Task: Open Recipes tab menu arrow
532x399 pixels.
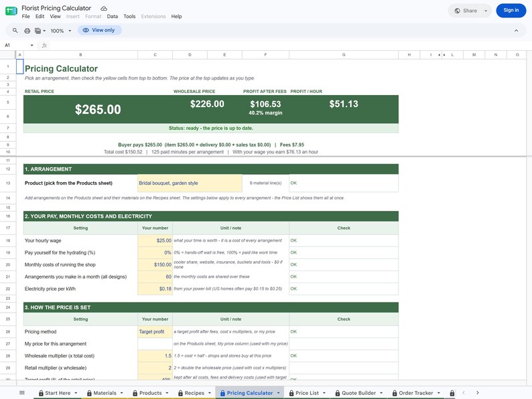Action: click(209, 393)
